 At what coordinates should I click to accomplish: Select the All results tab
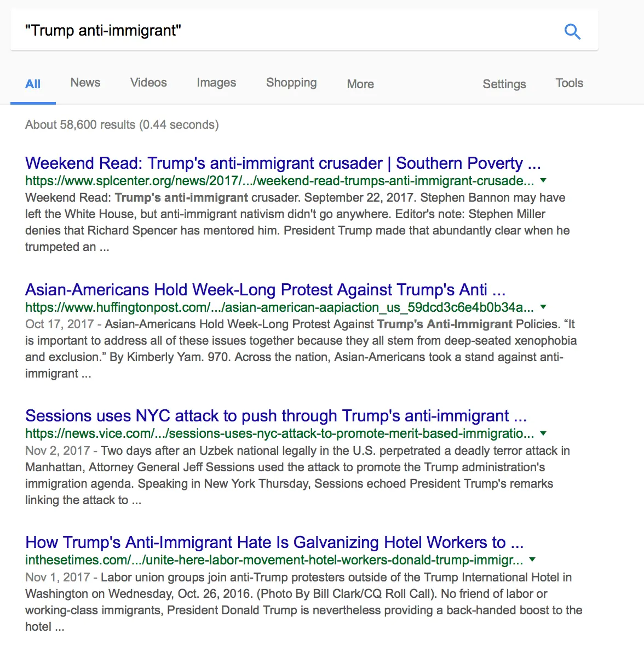[x=33, y=84]
